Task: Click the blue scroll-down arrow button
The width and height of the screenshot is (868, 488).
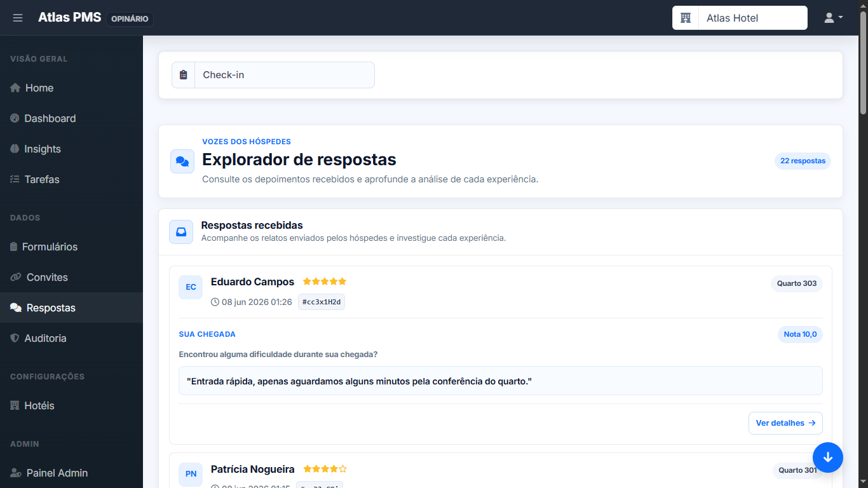Action: [828, 457]
